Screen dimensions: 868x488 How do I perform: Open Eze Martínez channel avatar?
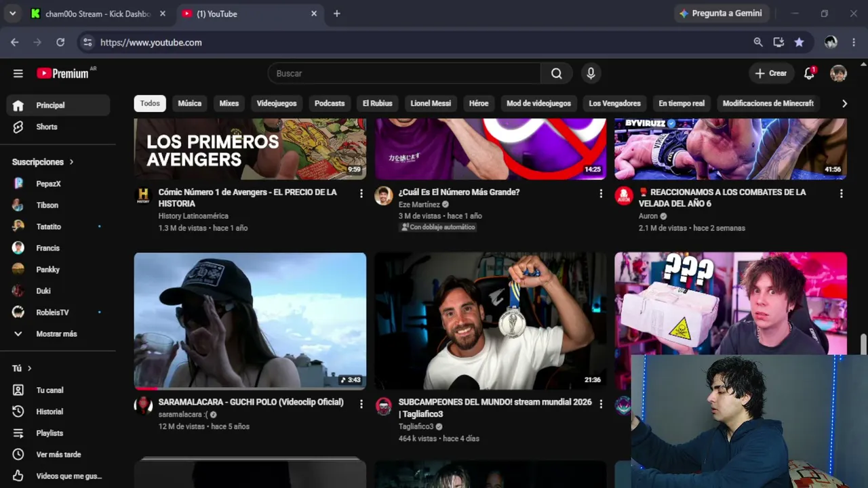(x=384, y=196)
